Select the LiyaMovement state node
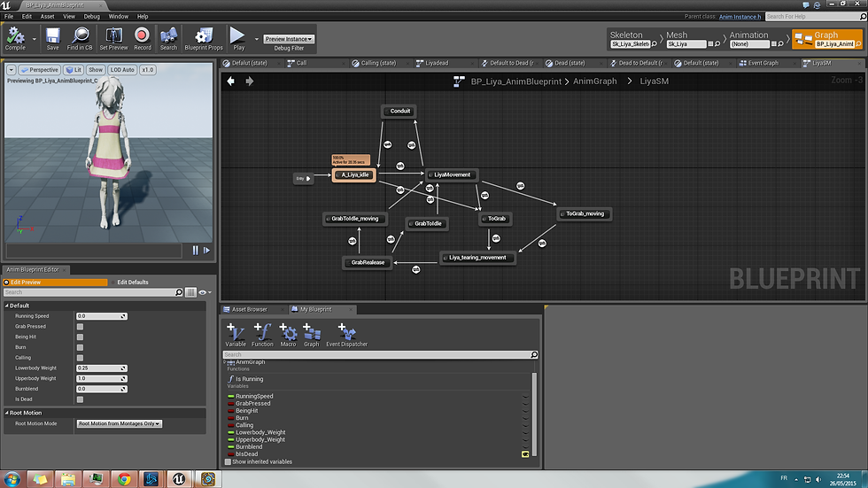Image resolution: width=868 pixels, height=488 pixels. [x=452, y=174]
